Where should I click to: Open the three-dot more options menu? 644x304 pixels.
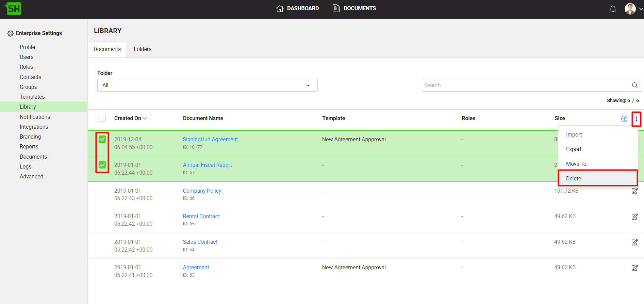[636, 119]
